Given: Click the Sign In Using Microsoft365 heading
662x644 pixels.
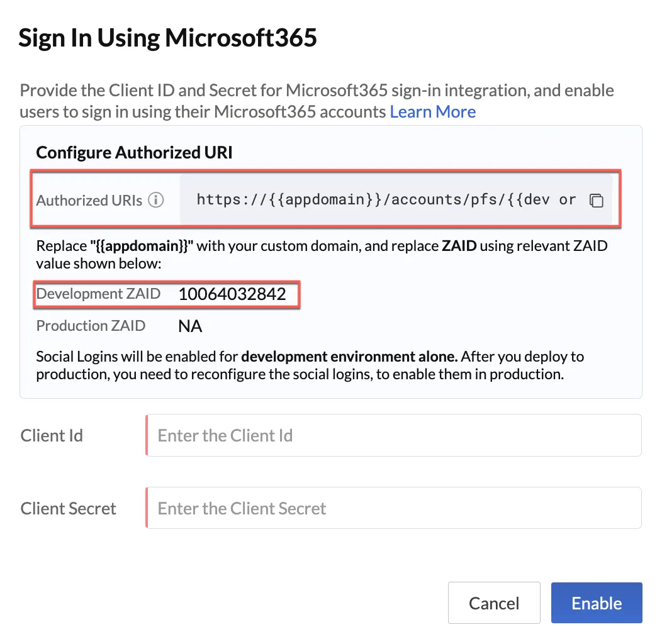Looking at the screenshot, I should click(x=167, y=38).
